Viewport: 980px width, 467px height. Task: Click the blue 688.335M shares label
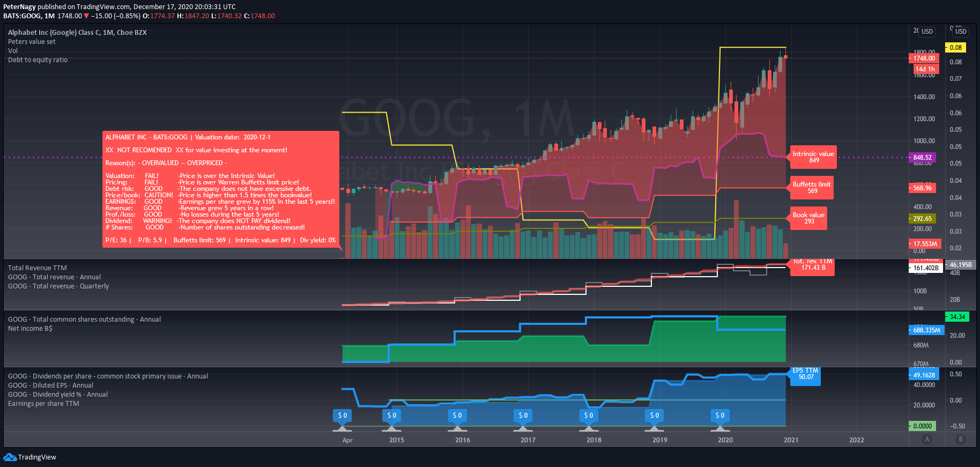pos(926,330)
